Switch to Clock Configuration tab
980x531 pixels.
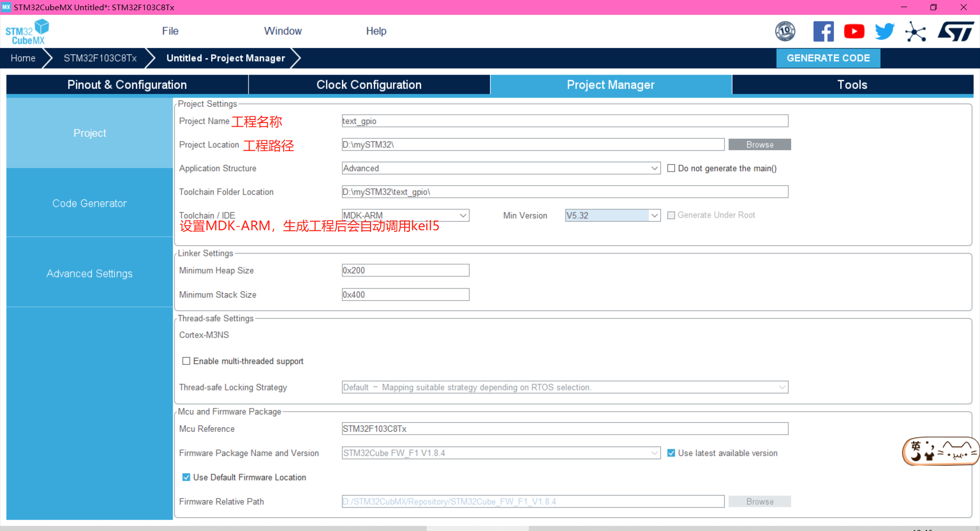pyautogui.click(x=369, y=85)
